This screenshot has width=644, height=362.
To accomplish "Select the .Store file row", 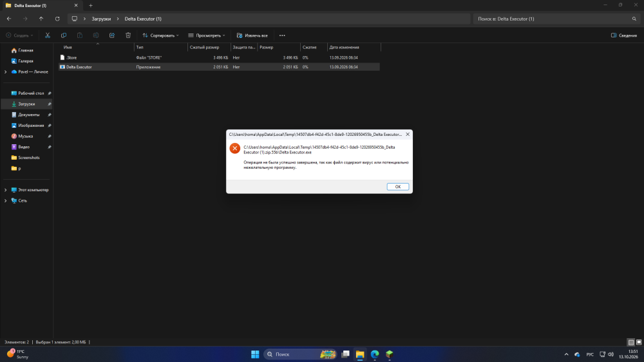I will click(220, 57).
